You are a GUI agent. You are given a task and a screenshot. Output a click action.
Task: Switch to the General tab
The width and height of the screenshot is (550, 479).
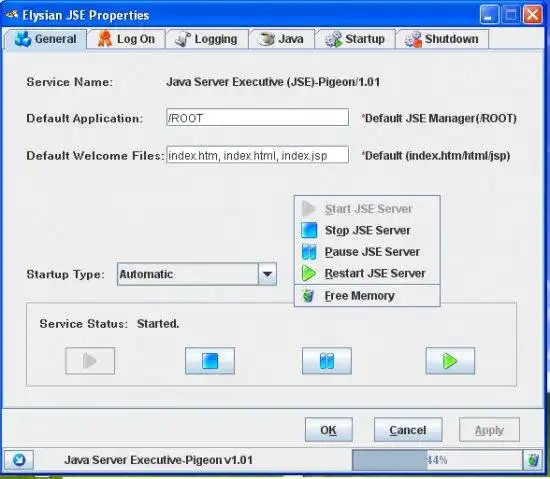click(x=45, y=39)
